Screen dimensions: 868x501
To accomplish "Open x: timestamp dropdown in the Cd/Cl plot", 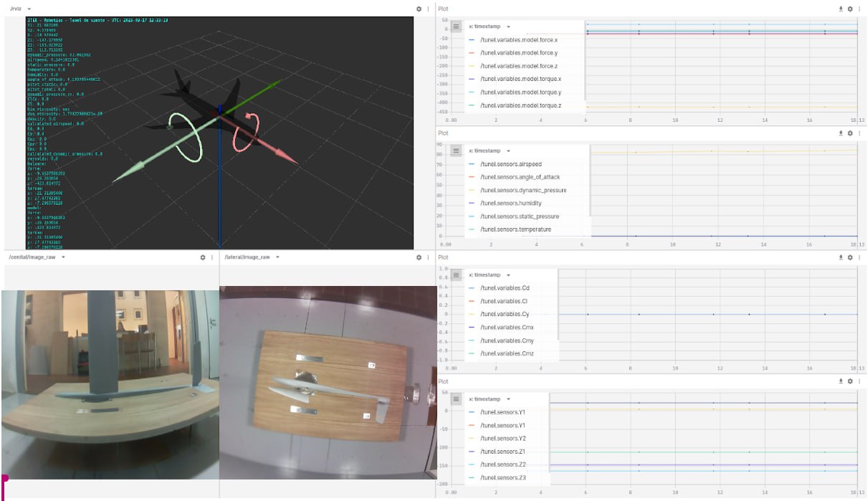I will [x=508, y=275].
